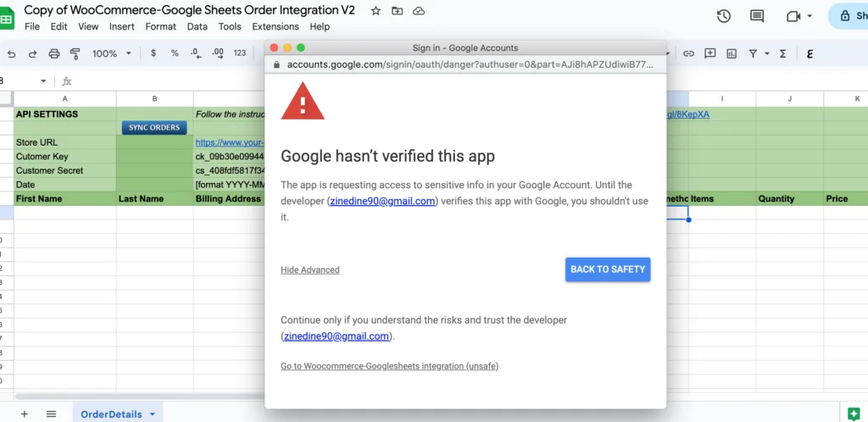The width and height of the screenshot is (868, 422).
Task: Open more number formats (123)
Action: [240, 53]
